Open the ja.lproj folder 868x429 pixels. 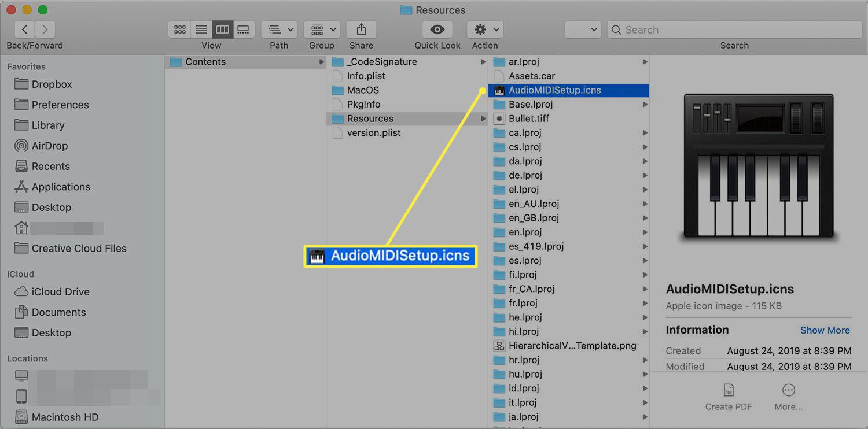point(569,416)
